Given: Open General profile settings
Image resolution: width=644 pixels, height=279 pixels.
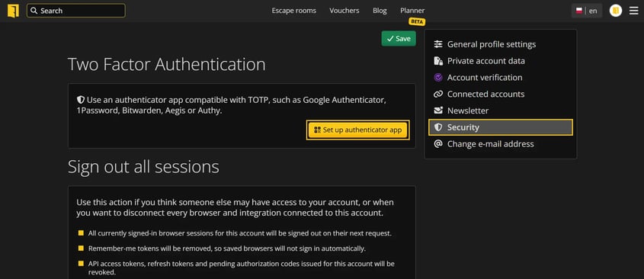Looking at the screenshot, I should click(x=500, y=44).
